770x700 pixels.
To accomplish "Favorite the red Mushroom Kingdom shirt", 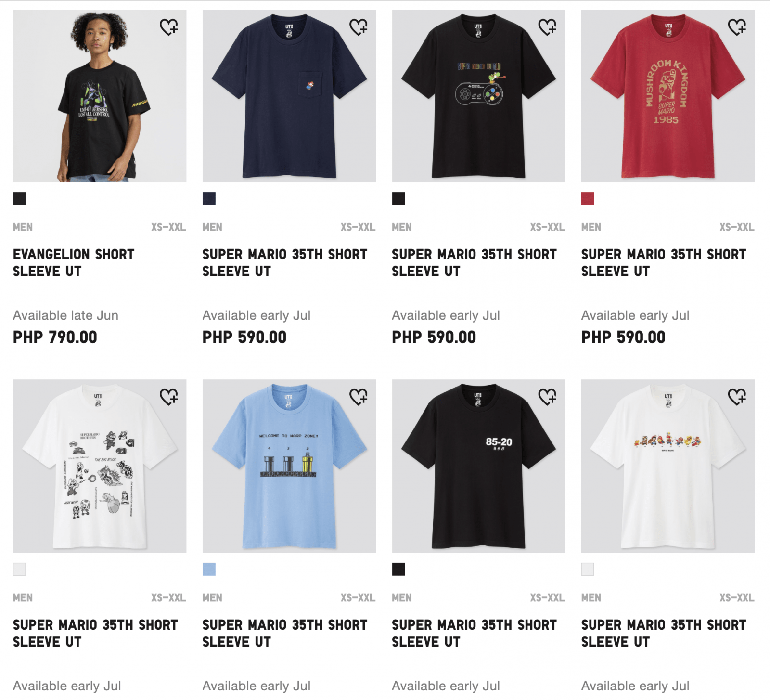I will click(737, 27).
